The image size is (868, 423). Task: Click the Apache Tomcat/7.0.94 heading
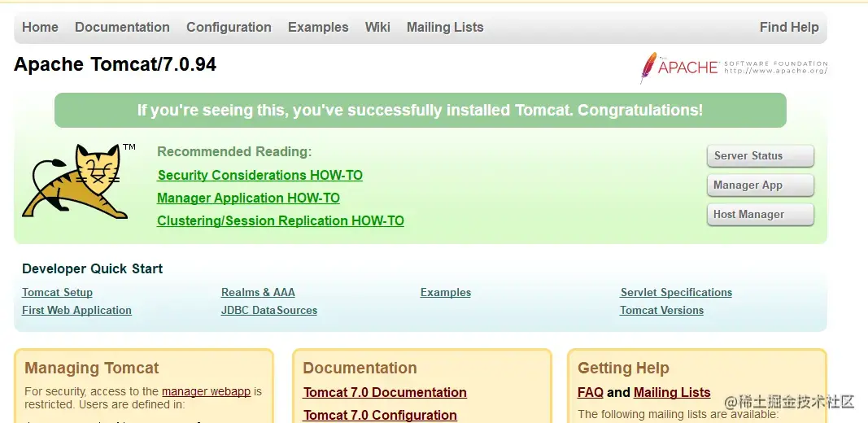[x=116, y=65]
